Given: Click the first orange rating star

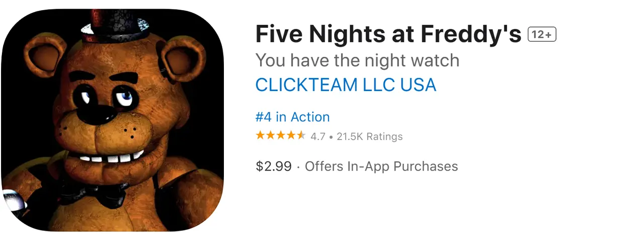Looking at the screenshot, I should point(260,136).
